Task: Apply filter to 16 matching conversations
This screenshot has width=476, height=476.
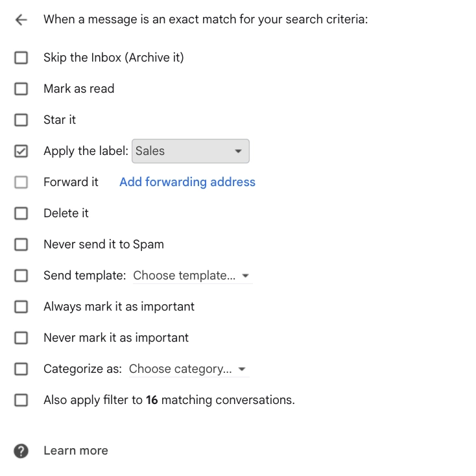Action: pos(21,400)
